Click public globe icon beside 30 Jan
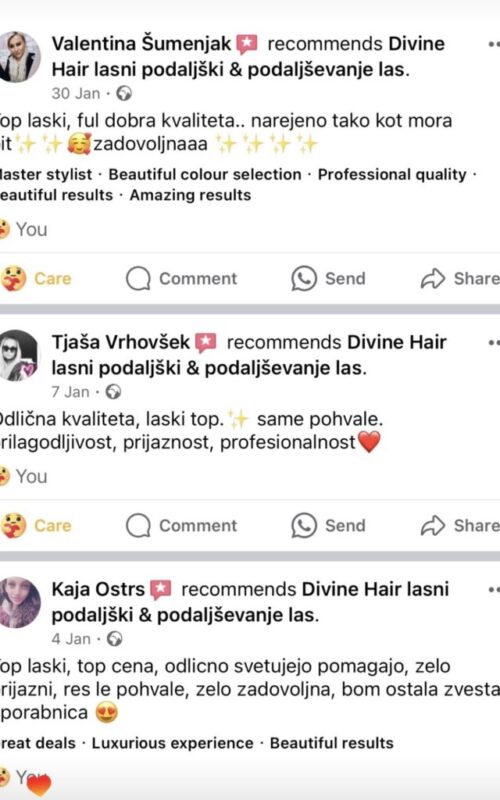500x800 pixels. point(124,93)
